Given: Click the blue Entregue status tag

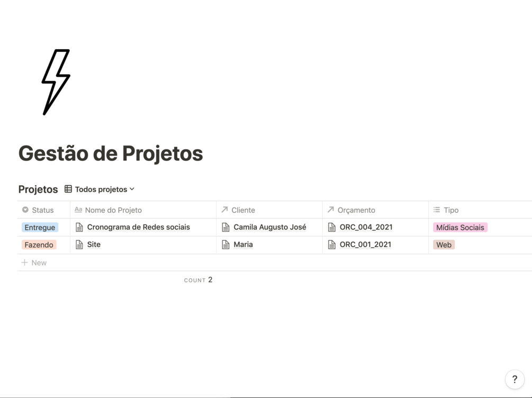Looking at the screenshot, I should click(x=40, y=227).
